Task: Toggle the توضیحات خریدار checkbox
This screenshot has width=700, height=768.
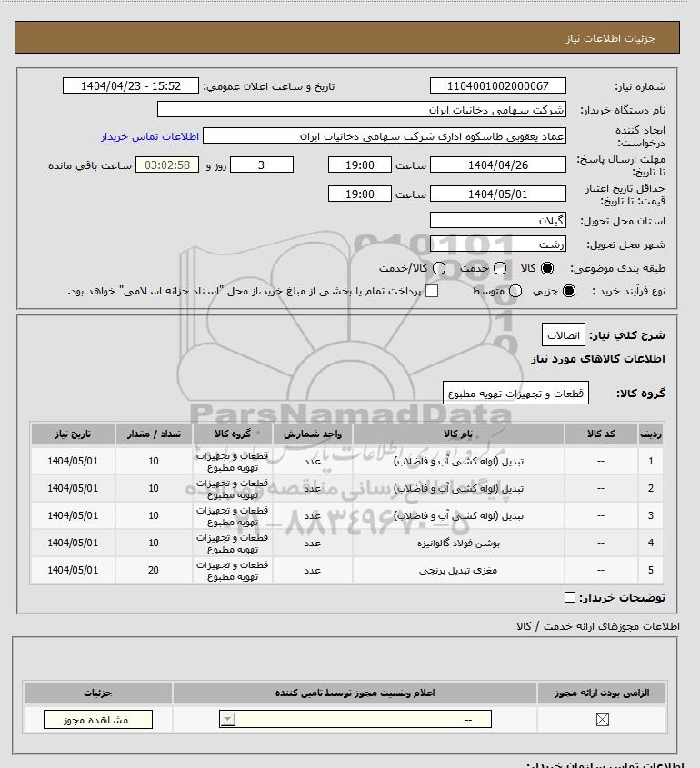Action: [569, 597]
